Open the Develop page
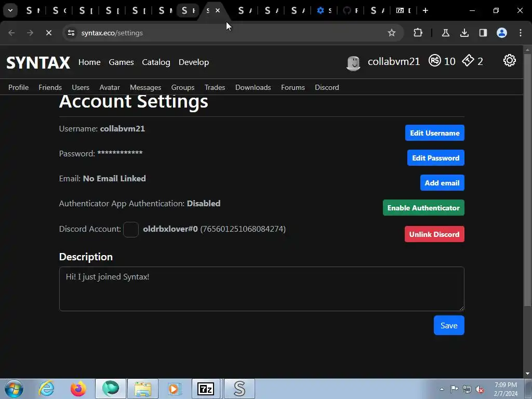Viewport: 532px width, 399px height. (x=194, y=62)
